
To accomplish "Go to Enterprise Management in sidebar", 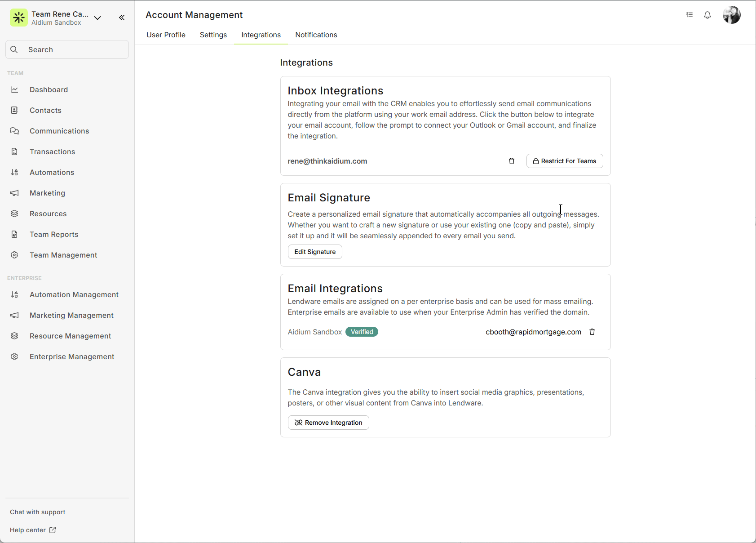I will (x=72, y=356).
